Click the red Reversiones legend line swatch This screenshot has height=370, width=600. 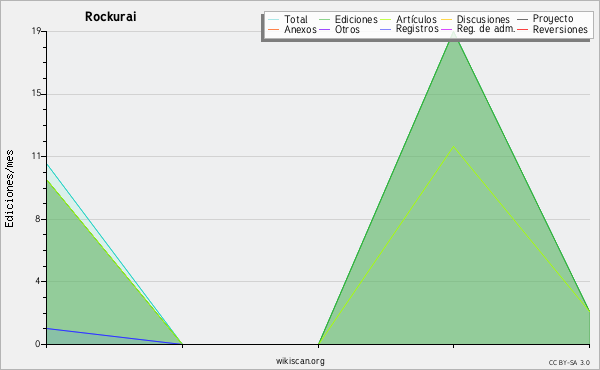point(522,29)
